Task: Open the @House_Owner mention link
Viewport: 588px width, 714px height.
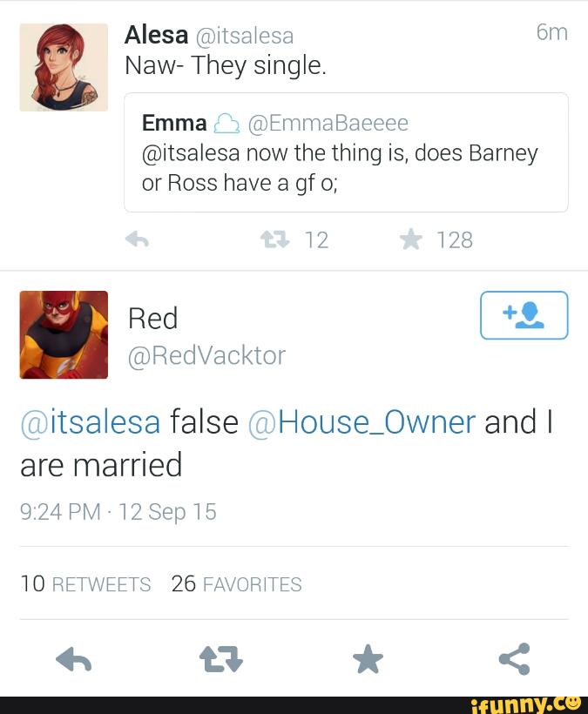Action: tap(362, 422)
